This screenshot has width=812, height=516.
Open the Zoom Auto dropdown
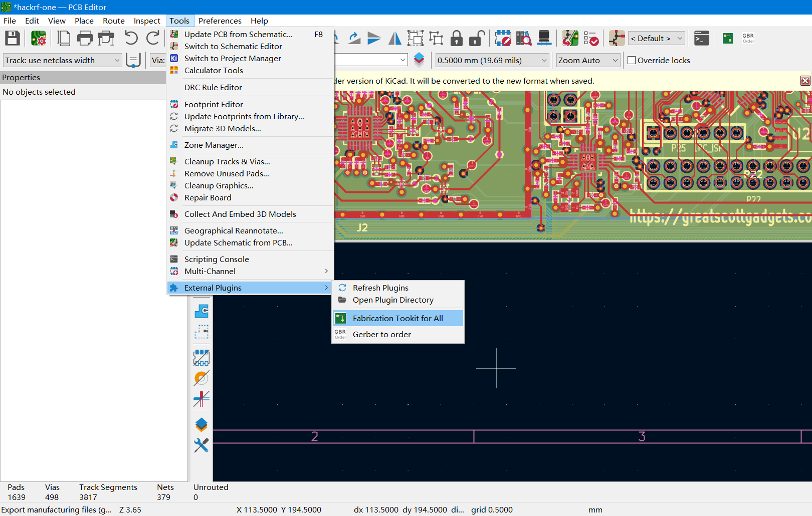[x=588, y=60]
